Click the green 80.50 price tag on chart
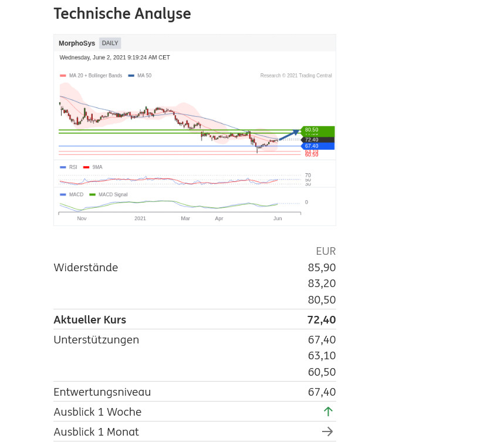The width and height of the screenshot is (504, 445). 317,130
